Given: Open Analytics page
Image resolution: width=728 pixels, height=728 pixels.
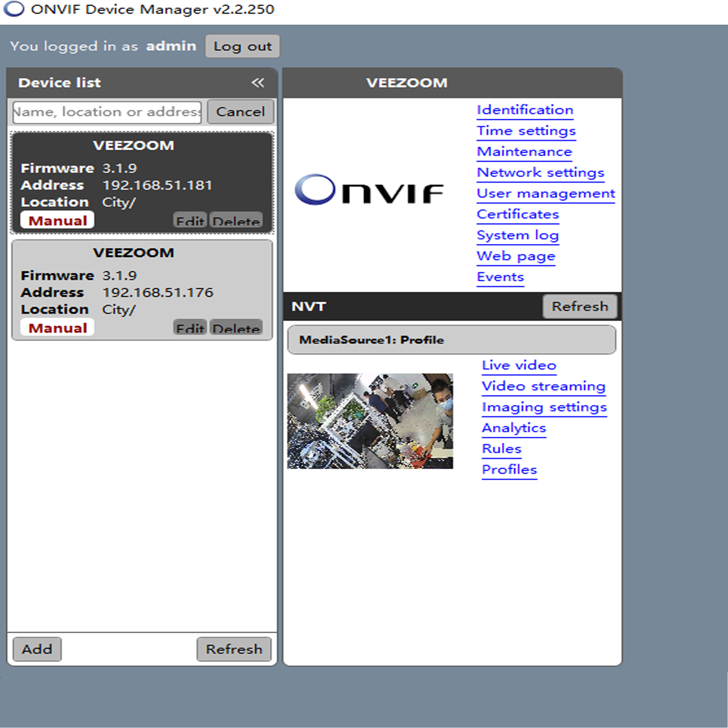Looking at the screenshot, I should click(514, 428).
